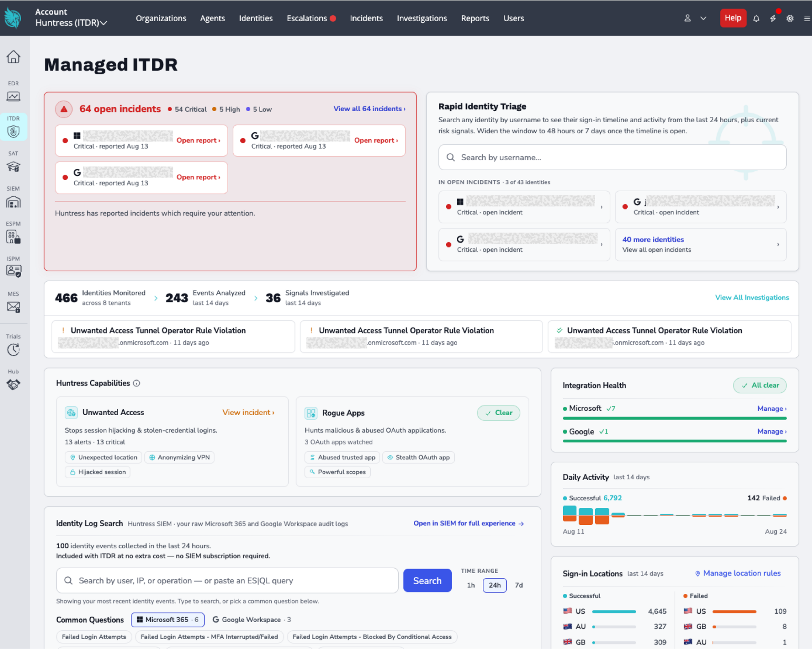Open the SAT training sidebar icon
This screenshot has width=812, height=649.
(x=13, y=166)
